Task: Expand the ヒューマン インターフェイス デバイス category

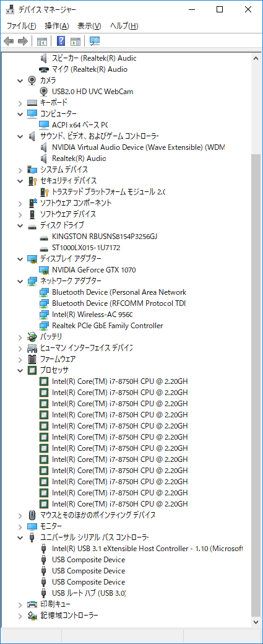Action: pos(20,348)
